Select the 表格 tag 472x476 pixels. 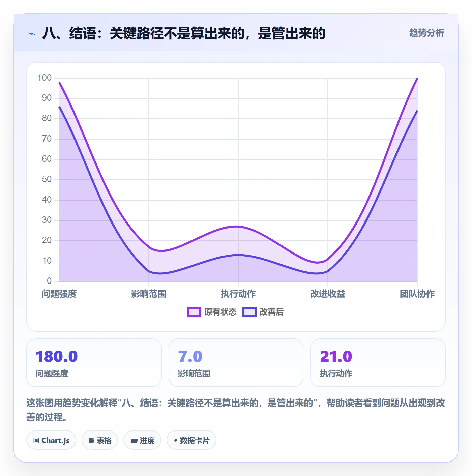[100, 440]
